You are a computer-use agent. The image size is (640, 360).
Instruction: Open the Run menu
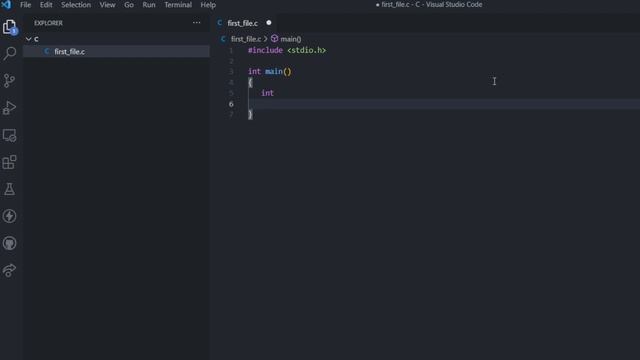click(149, 5)
